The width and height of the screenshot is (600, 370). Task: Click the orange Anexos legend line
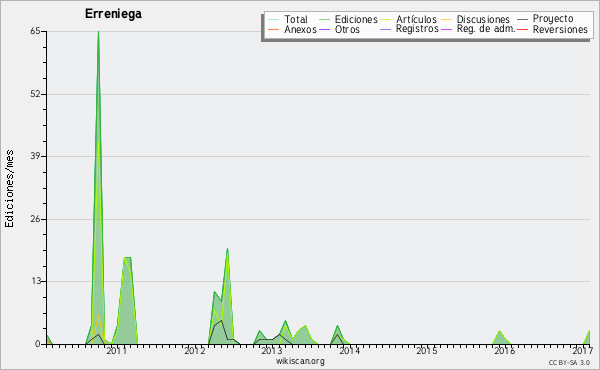(x=274, y=29)
